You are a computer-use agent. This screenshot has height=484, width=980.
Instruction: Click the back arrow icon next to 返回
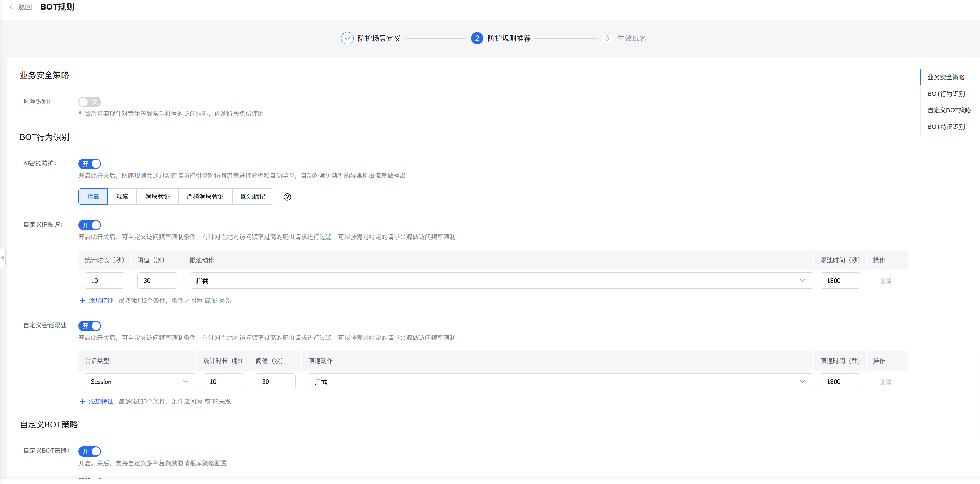[11, 6]
